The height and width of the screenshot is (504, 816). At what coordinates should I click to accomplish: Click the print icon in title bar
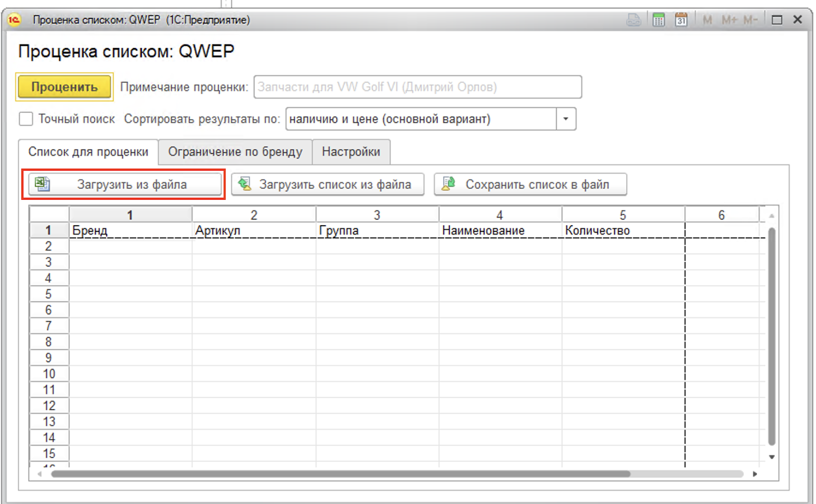tap(633, 20)
